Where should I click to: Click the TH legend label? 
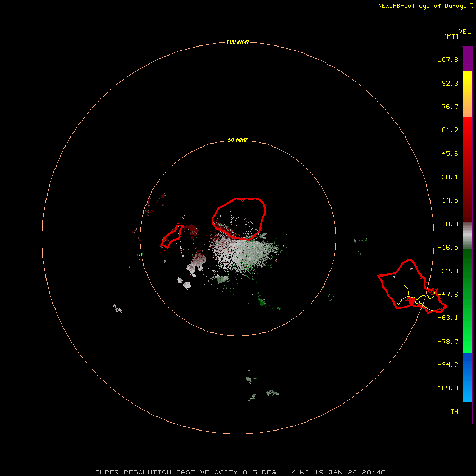point(454,412)
